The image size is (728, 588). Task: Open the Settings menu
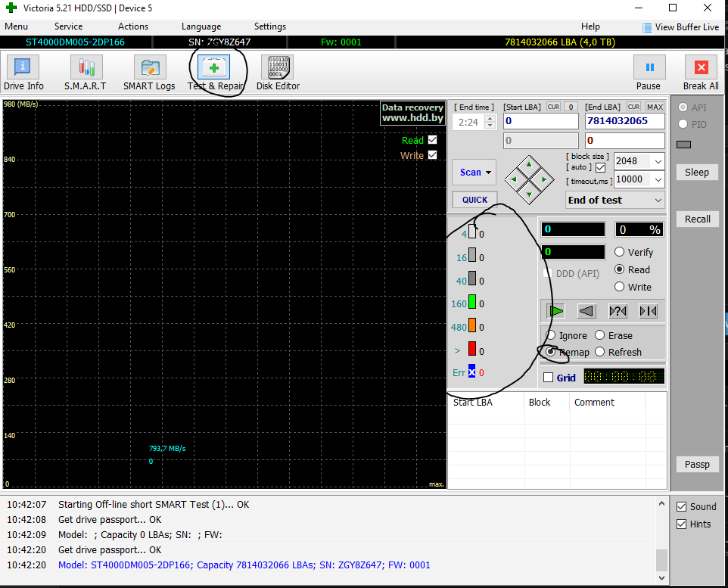(x=269, y=26)
